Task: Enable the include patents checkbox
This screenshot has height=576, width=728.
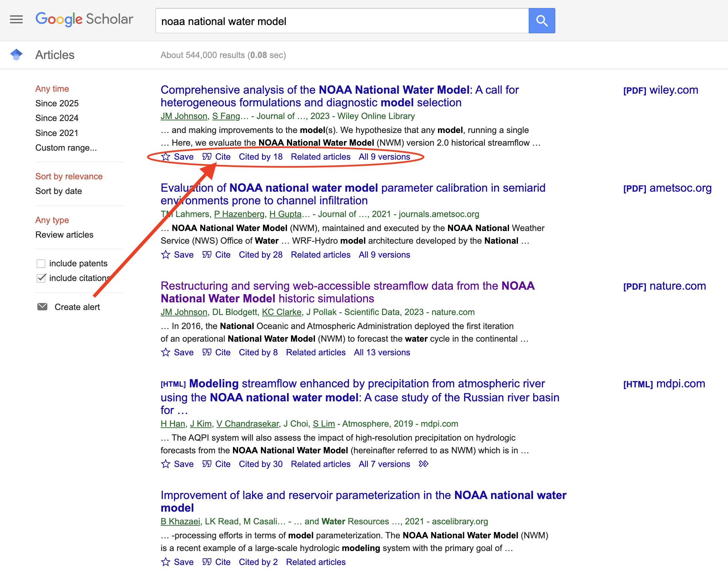Action: [41, 263]
